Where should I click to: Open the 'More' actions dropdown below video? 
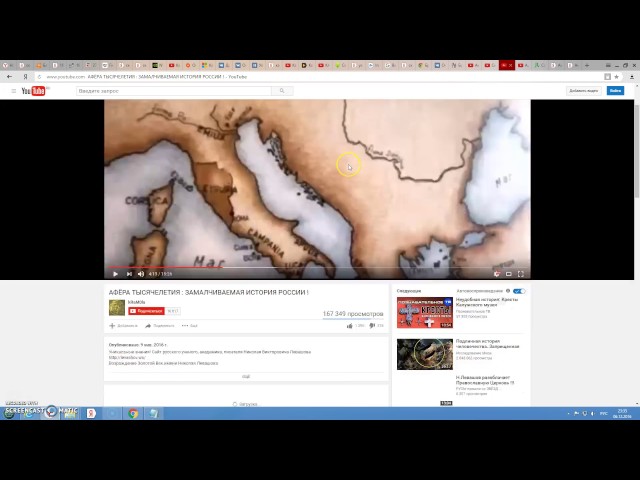[x=190, y=325]
